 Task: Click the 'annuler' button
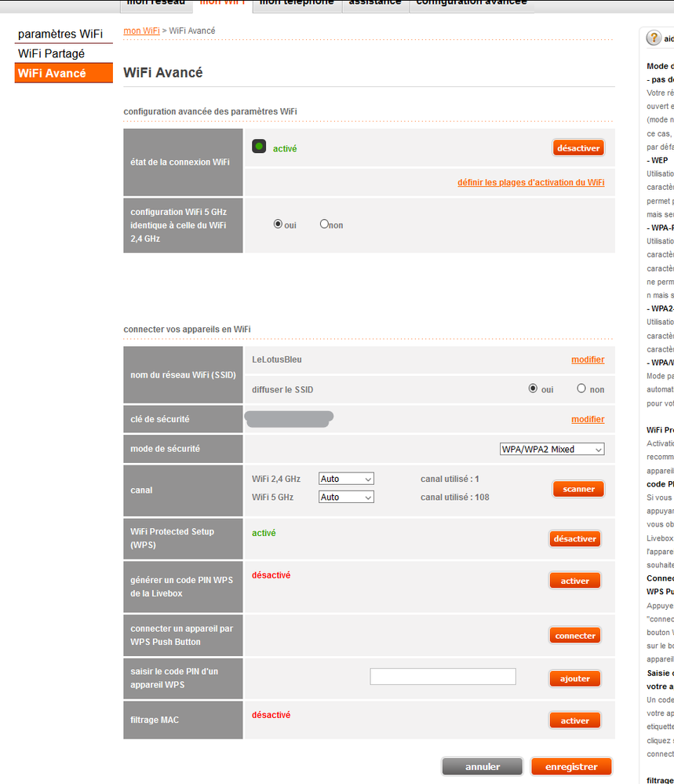coord(483,767)
